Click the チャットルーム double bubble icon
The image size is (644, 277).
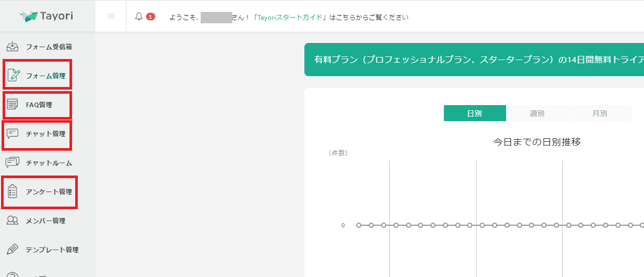(12, 163)
